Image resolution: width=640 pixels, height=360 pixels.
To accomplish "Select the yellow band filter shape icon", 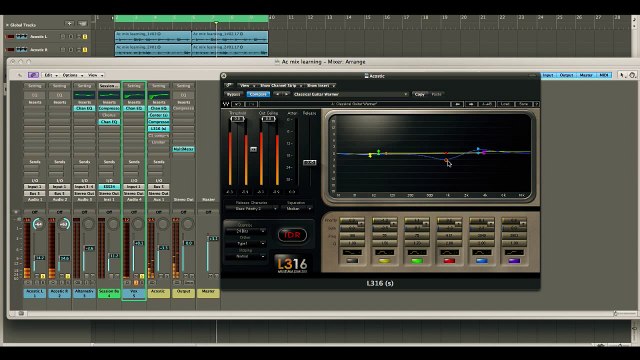I will pos(384,252).
